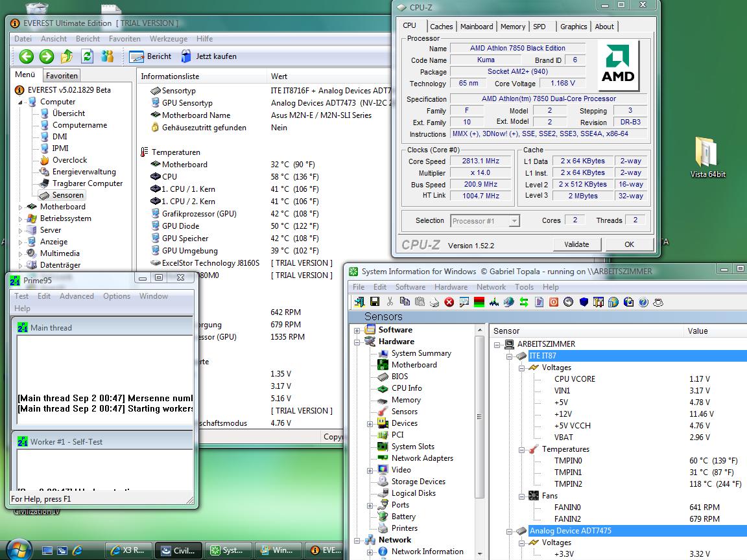This screenshot has height=560, width=747.
Task: Click OK button in CPU-Z
Action: [x=629, y=244]
